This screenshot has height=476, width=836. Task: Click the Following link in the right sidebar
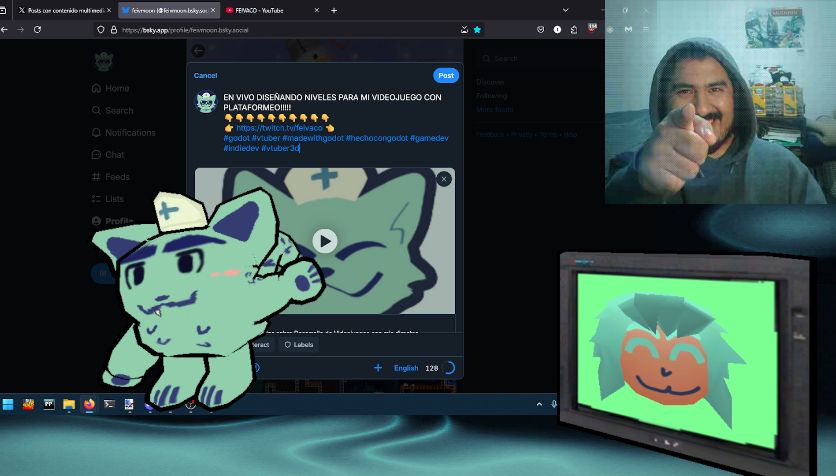tap(492, 96)
